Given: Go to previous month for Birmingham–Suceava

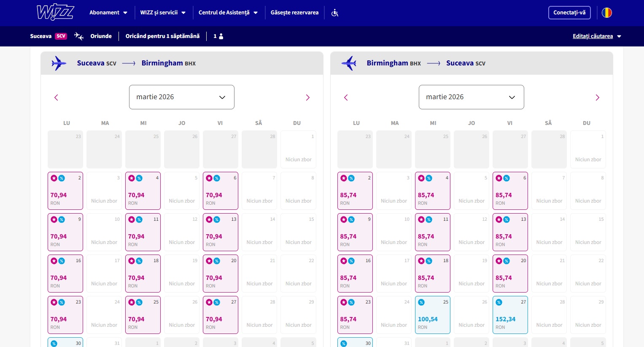Looking at the screenshot, I should click(x=346, y=98).
